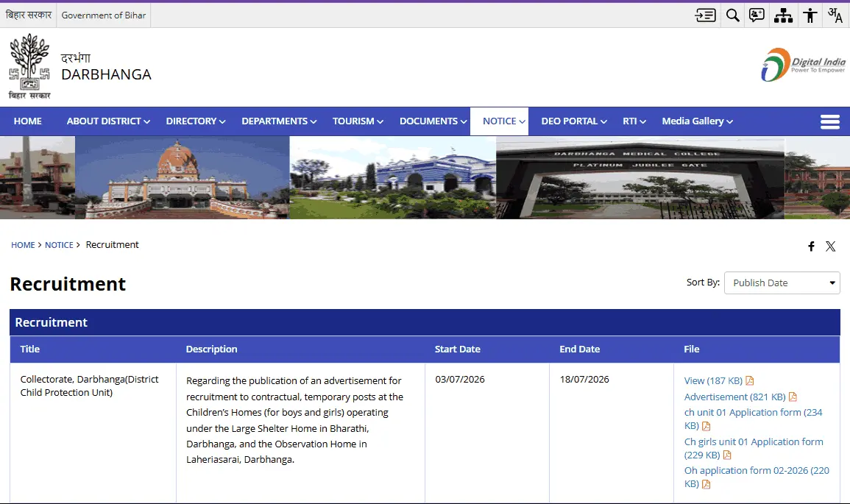Click the File column header
The image size is (850, 504).
coord(692,349)
